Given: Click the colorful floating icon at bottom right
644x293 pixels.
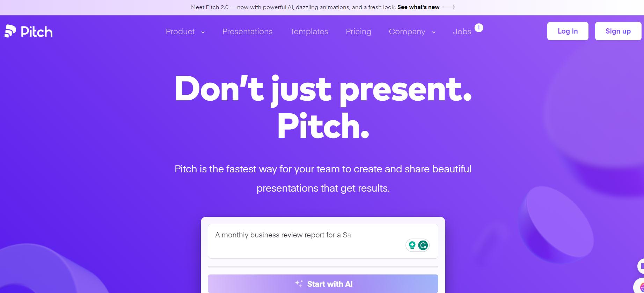Looking at the screenshot, I should tap(642, 288).
